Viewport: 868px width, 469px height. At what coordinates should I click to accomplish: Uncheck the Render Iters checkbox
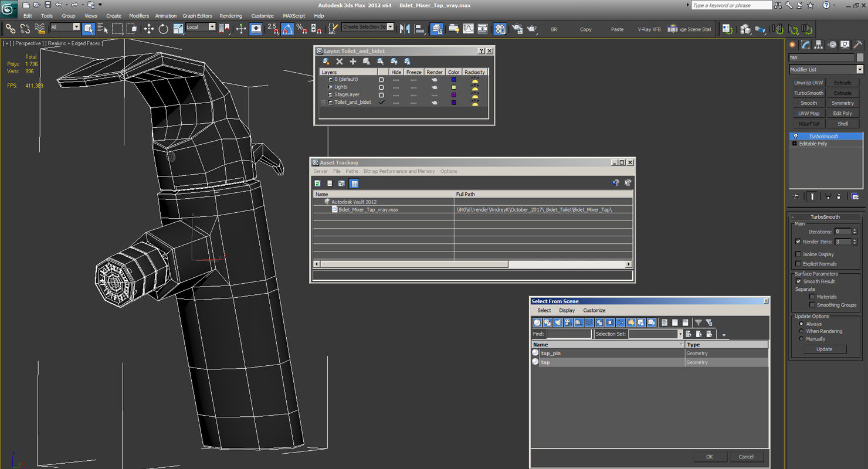pyautogui.click(x=798, y=242)
